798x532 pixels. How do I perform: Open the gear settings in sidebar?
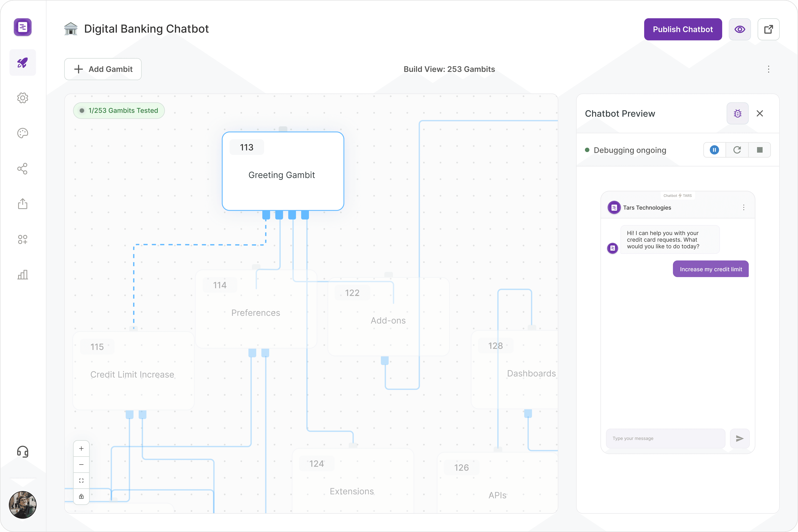22,98
